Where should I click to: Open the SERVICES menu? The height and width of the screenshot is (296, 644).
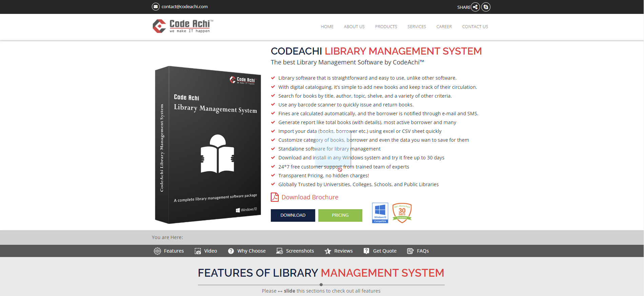pyautogui.click(x=417, y=27)
